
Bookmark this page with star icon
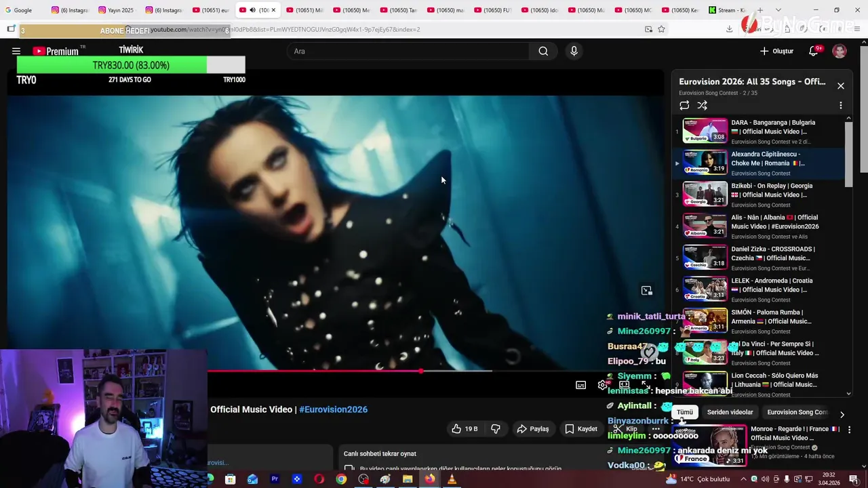(661, 29)
